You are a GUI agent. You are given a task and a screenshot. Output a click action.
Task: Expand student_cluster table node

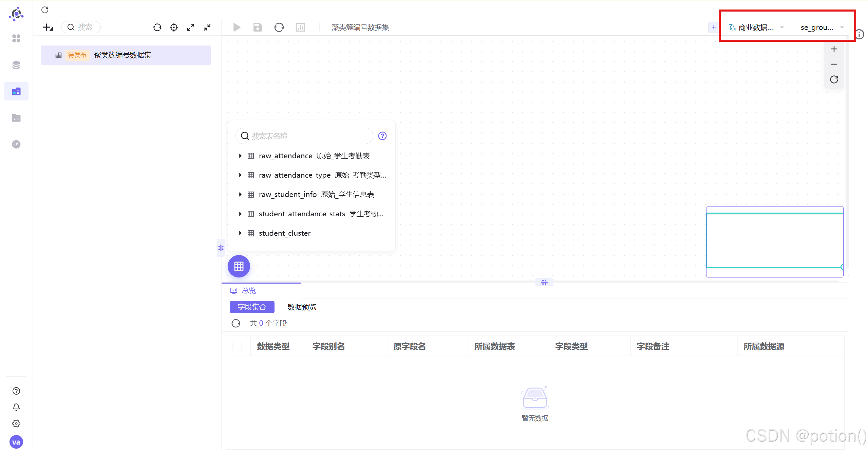click(240, 233)
